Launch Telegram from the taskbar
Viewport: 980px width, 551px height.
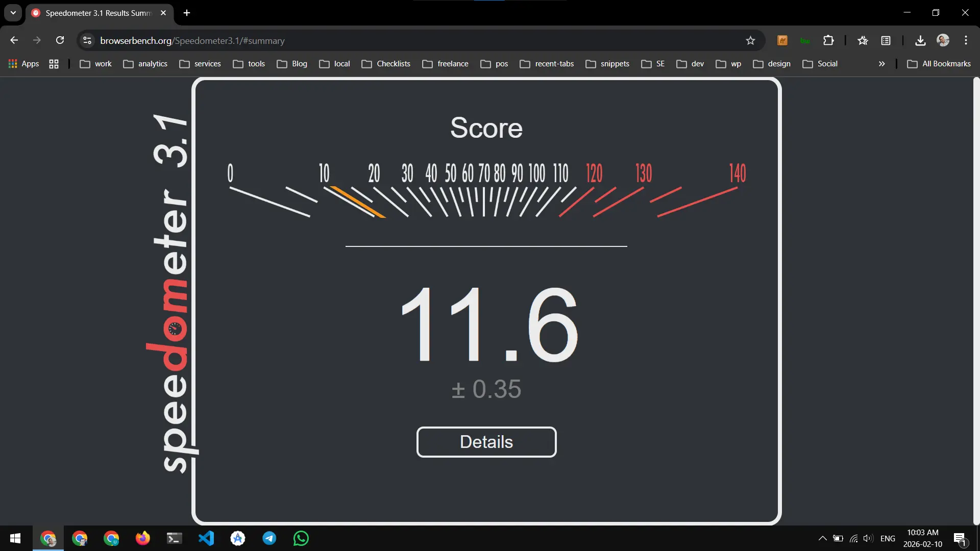pyautogui.click(x=269, y=538)
